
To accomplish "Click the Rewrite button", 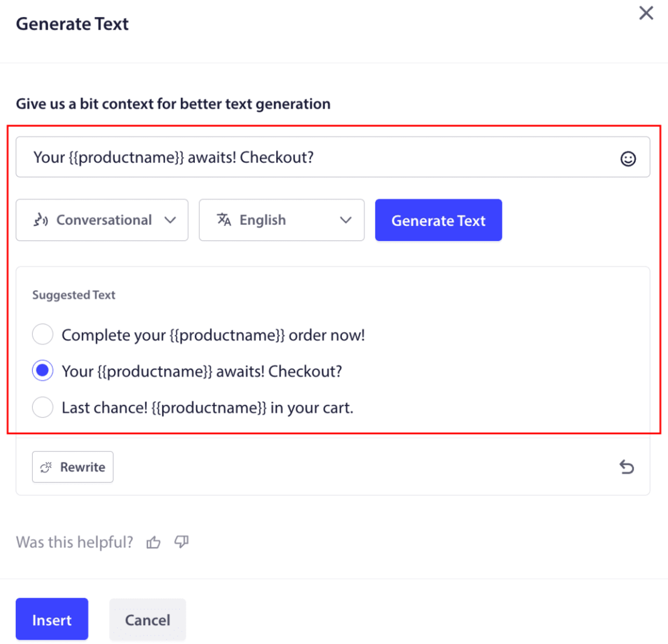I will point(73,467).
